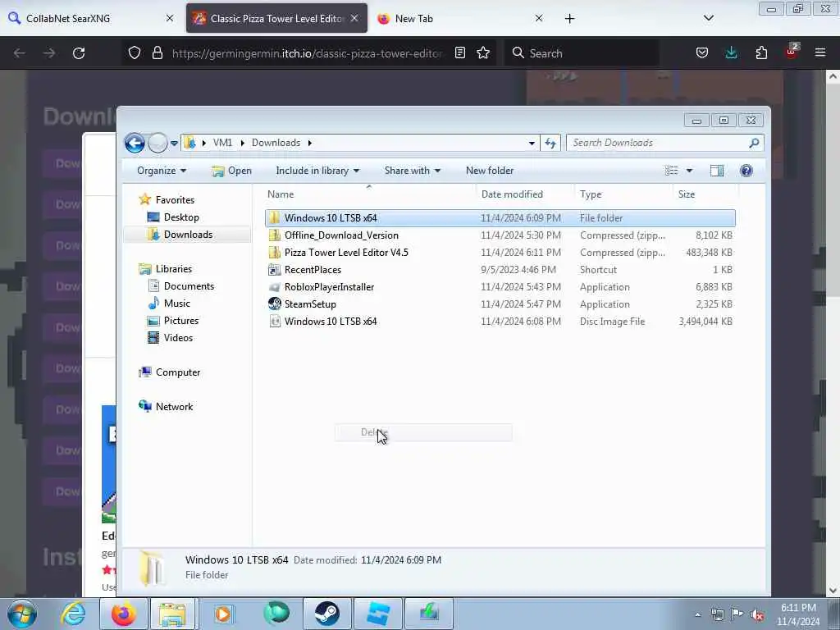This screenshot has width=840, height=630.
Task: Select Pizza Tower Level Editor V4.5 file
Action: pos(500,253)
